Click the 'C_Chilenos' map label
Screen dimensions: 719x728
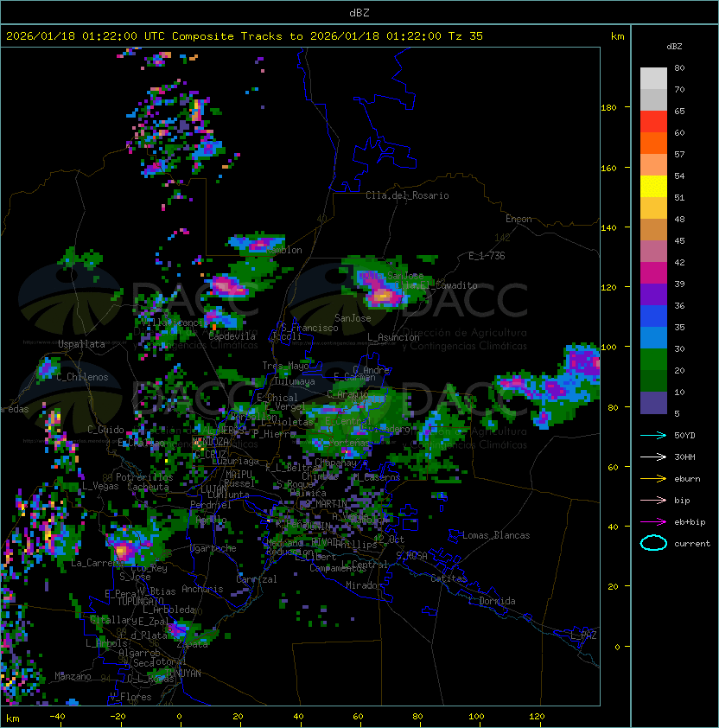click(82, 377)
